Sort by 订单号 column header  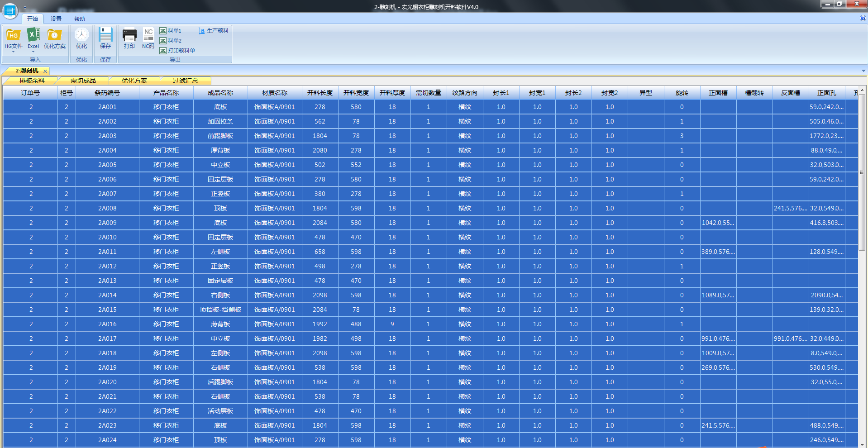(x=30, y=93)
